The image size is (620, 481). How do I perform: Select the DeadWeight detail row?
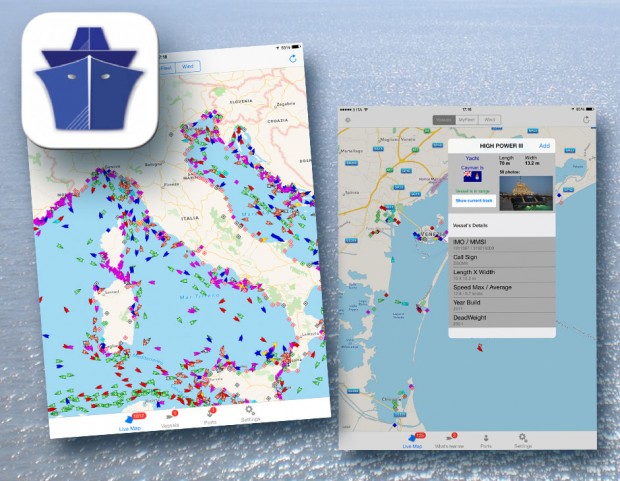click(502, 320)
